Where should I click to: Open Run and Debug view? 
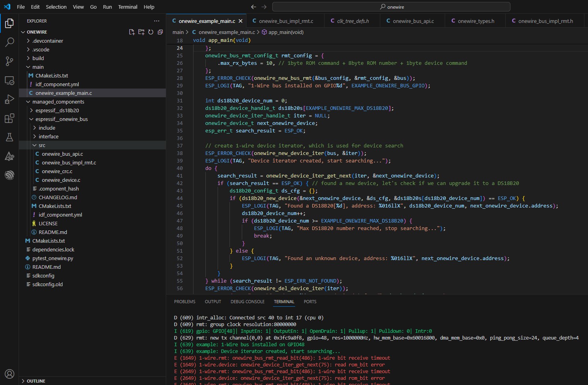pyautogui.click(x=9, y=99)
